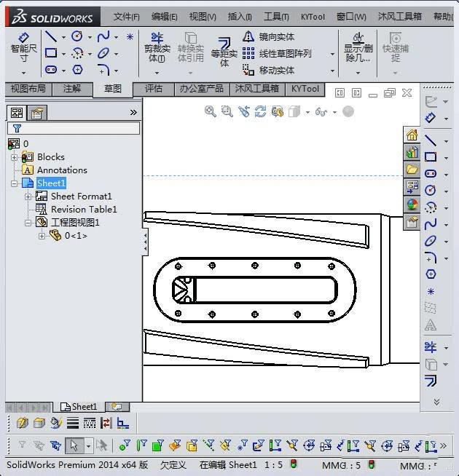
Task: Expand the manager pane chevron
Action: (x=133, y=113)
